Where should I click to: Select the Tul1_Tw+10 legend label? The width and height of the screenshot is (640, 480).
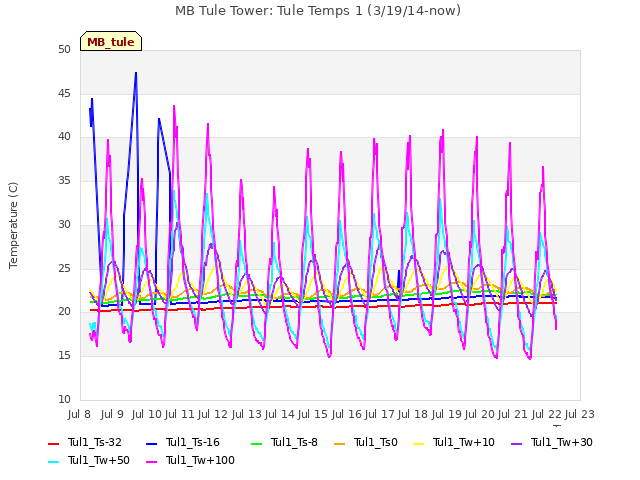[x=464, y=442]
